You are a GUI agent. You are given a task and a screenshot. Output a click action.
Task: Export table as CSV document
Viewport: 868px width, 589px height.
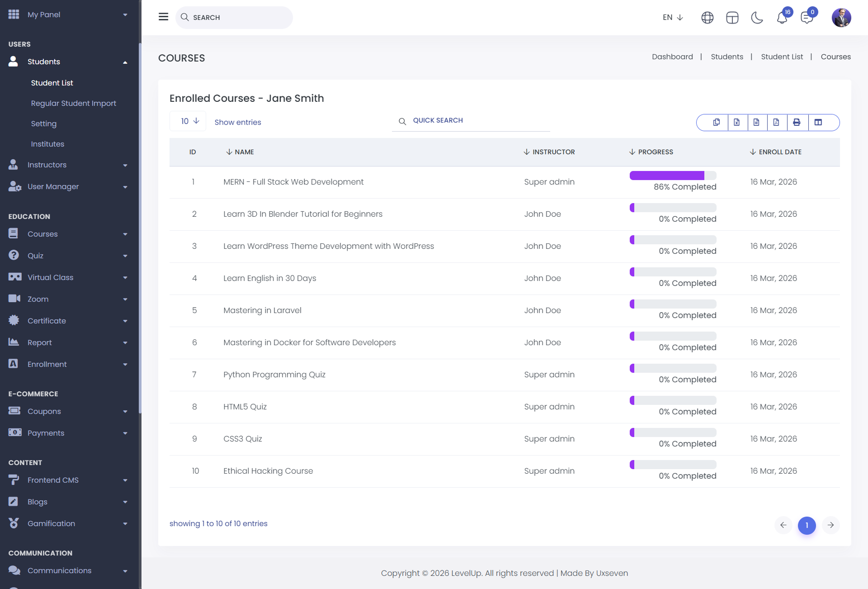(756, 122)
